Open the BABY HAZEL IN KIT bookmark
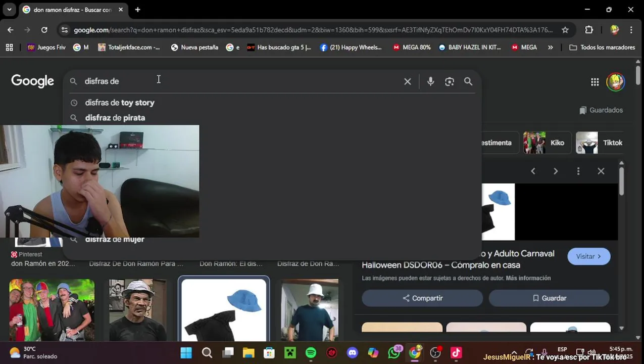The height and width of the screenshot is (364, 644). tap(470, 47)
